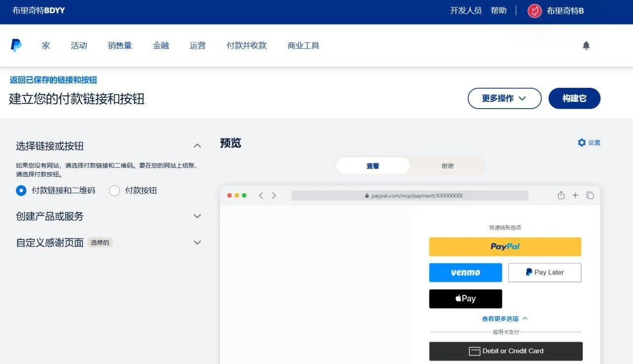Collapse the 选择链接或按钮 section
633x364 pixels.
coord(197,146)
